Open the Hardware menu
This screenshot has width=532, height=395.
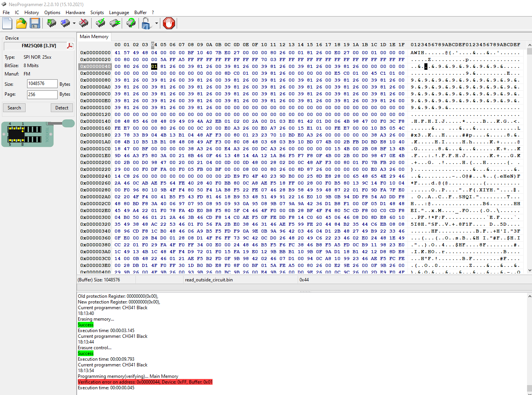pyautogui.click(x=75, y=13)
